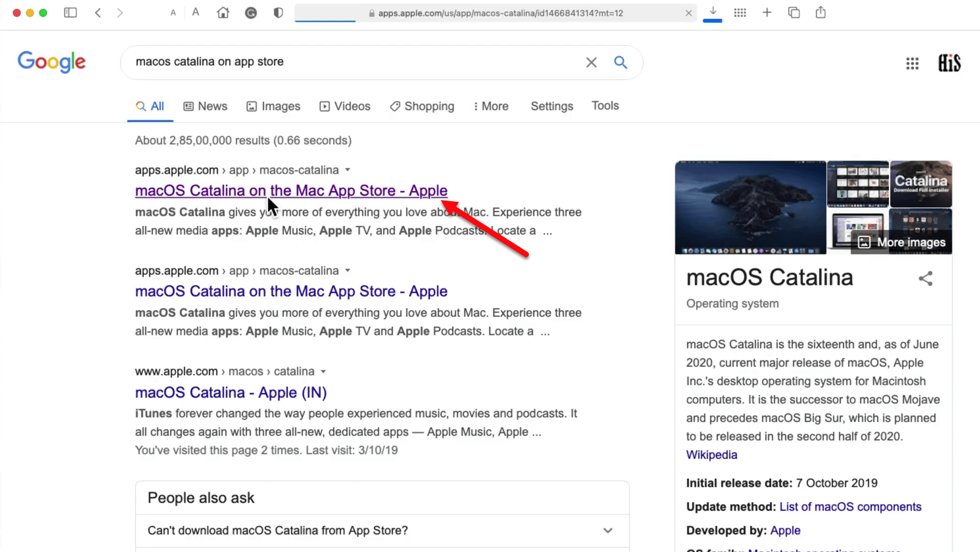Open macOS Catalina - Apple (IN) link
Image resolution: width=980 pixels, height=552 pixels.
[x=231, y=392]
